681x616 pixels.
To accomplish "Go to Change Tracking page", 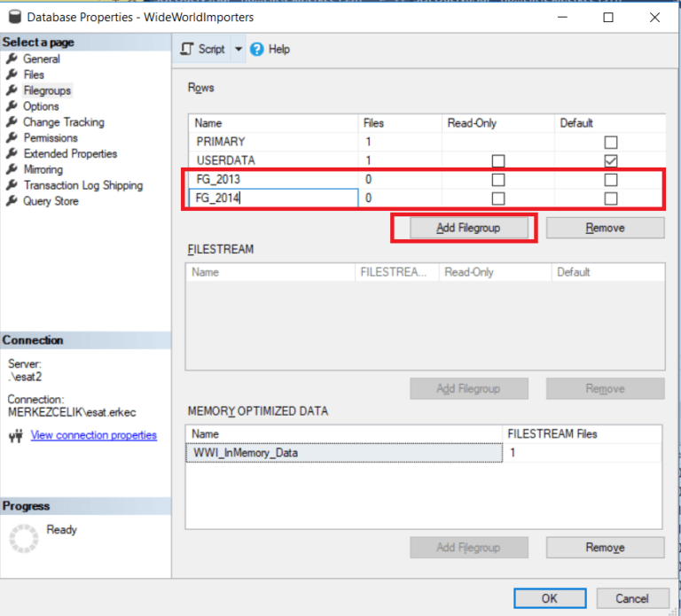I will tap(64, 122).
